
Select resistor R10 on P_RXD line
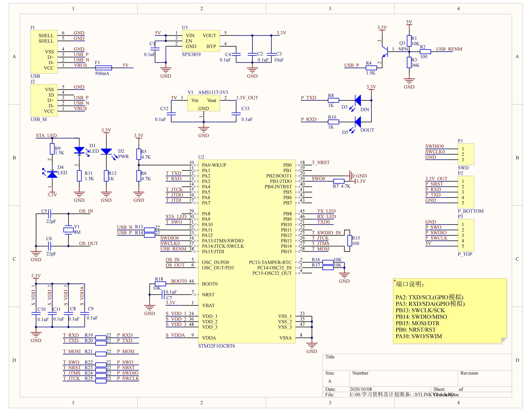(333, 122)
